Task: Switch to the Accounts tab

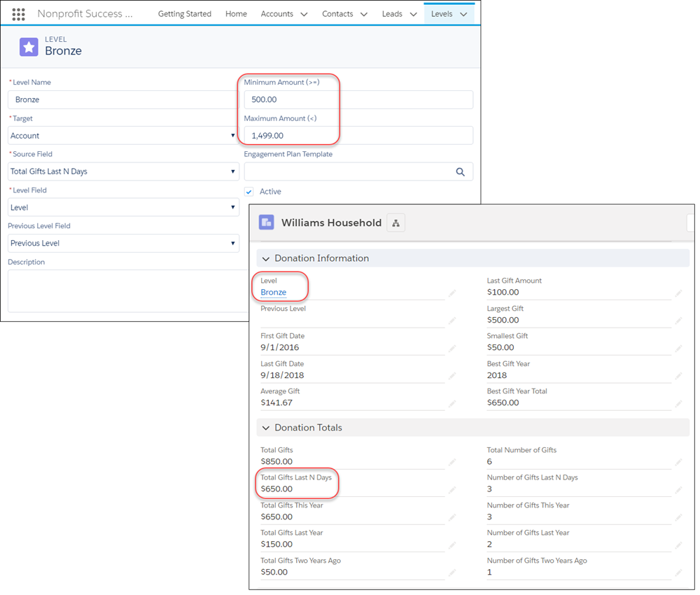Action: click(276, 14)
